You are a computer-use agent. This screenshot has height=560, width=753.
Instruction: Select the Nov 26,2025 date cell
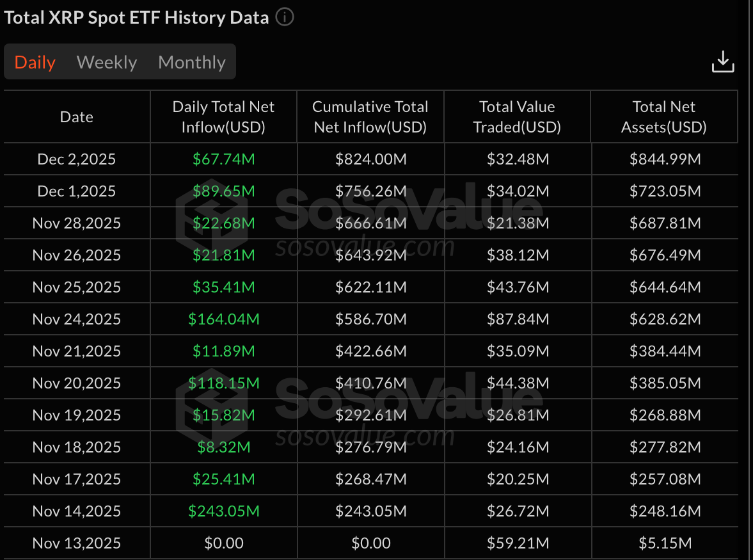tap(77, 255)
